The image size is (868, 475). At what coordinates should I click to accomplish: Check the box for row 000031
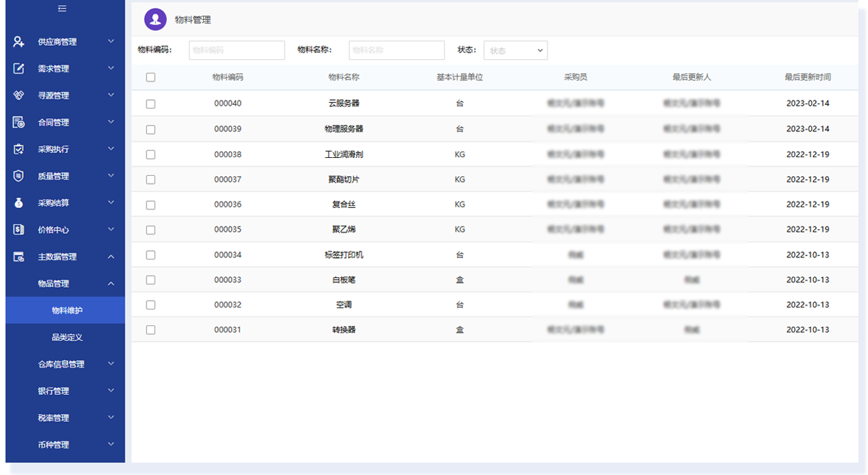151,330
